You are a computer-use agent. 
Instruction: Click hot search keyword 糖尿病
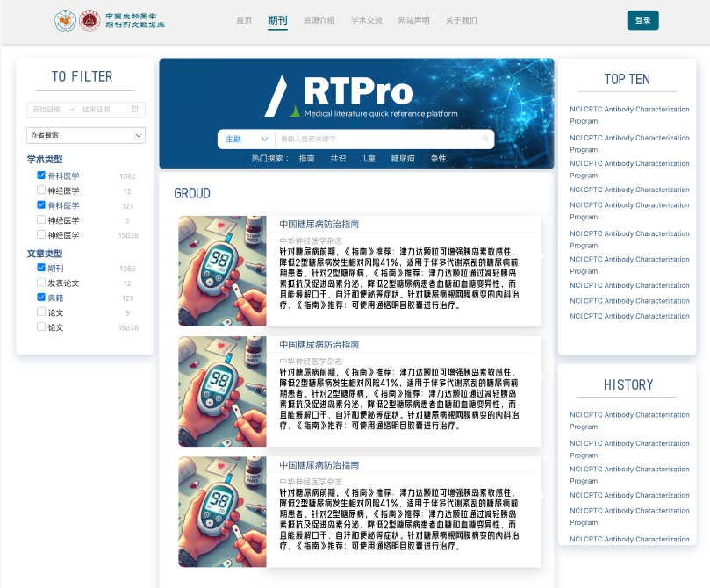tap(403, 159)
